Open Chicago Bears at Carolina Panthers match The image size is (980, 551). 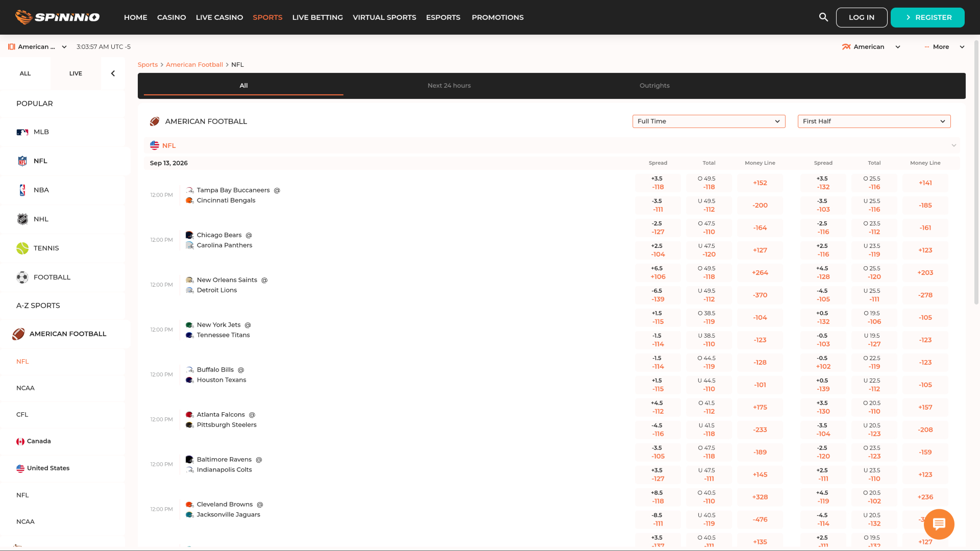point(219,240)
